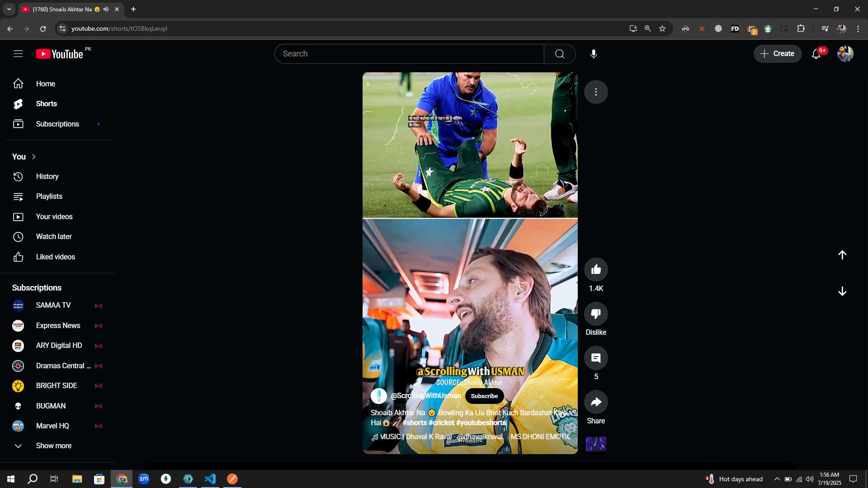The width and height of the screenshot is (868, 488).
Task: Open Express News subscription channel
Action: click(57, 326)
